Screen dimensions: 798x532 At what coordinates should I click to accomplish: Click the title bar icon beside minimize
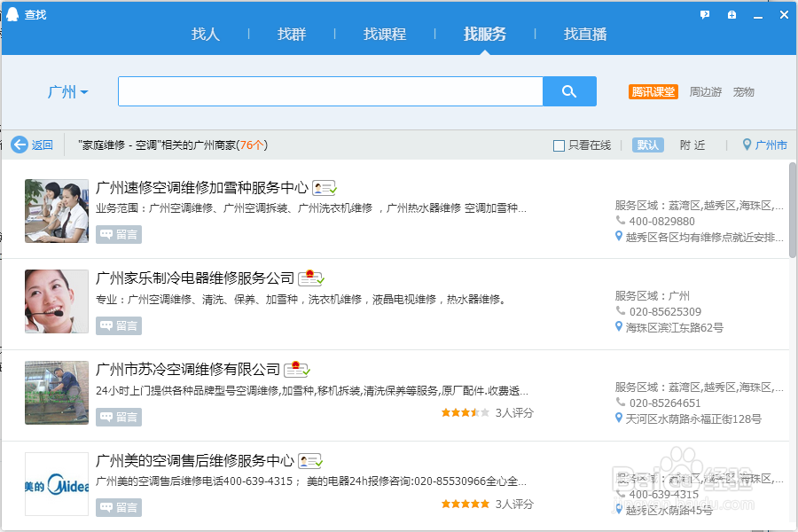[x=731, y=15]
